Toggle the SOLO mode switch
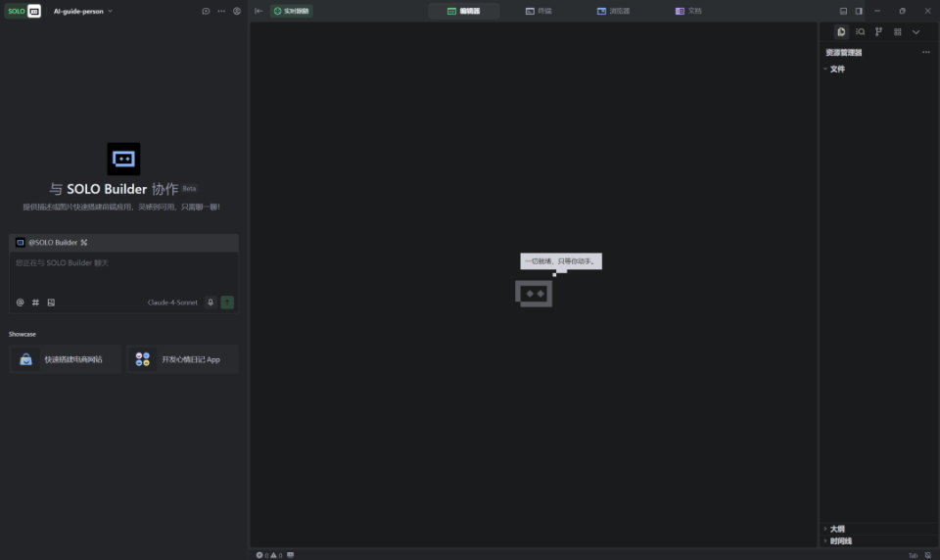Screen dimensions: 940x560 pyautogui.click(x=23, y=11)
